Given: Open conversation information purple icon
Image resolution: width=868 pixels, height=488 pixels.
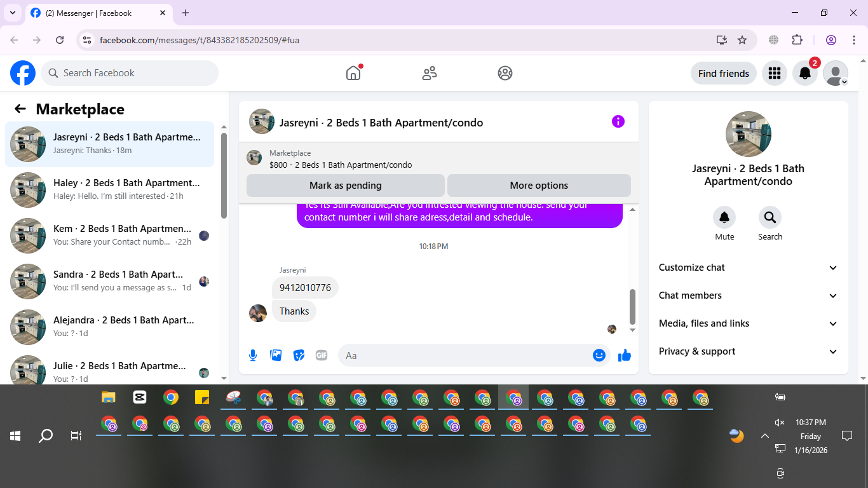Looking at the screenshot, I should pos(618,121).
